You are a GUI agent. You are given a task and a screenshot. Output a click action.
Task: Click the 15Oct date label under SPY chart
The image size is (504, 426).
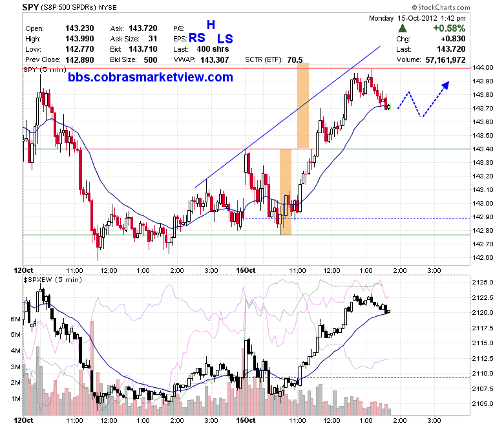(246, 270)
